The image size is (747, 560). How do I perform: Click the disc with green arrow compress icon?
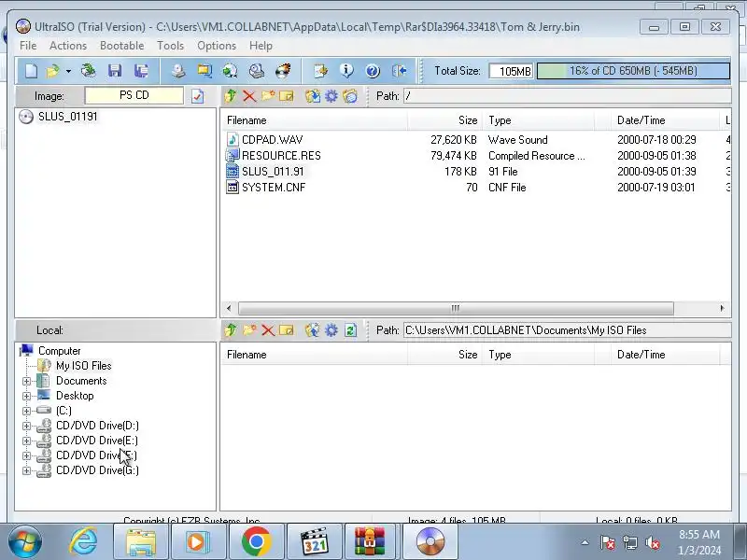231,71
